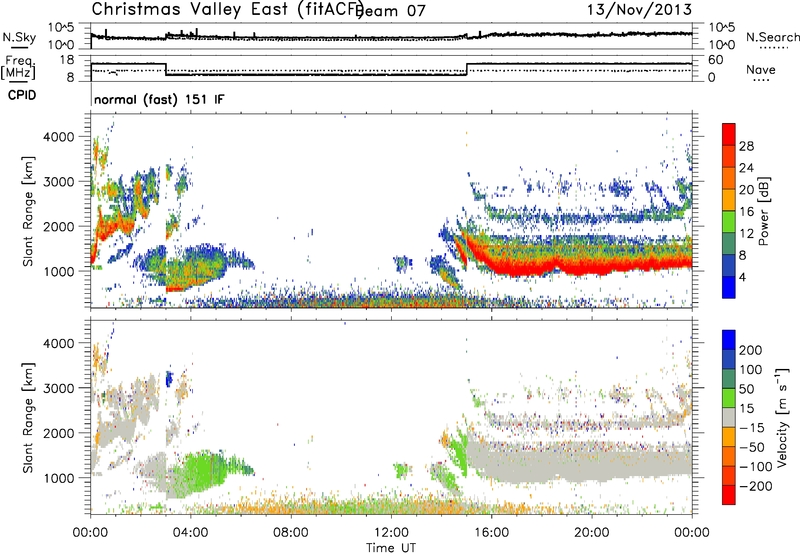Click the 'Velocity [m s-1]' colorbar title
Screen dimensions: 800x554
[782, 417]
